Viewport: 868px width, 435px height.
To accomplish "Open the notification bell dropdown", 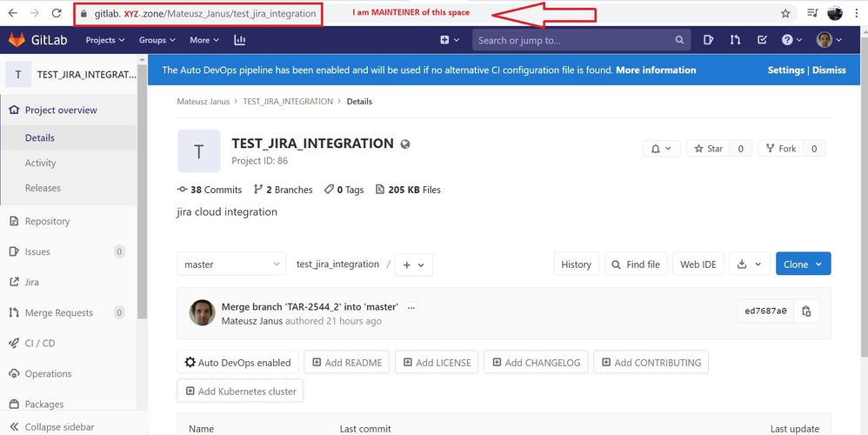I will (662, 148).
